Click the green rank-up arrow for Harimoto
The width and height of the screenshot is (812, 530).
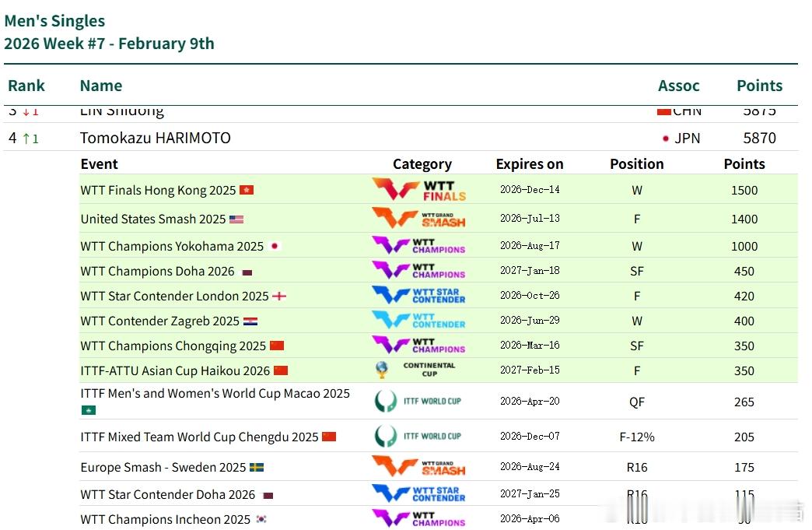26,139
